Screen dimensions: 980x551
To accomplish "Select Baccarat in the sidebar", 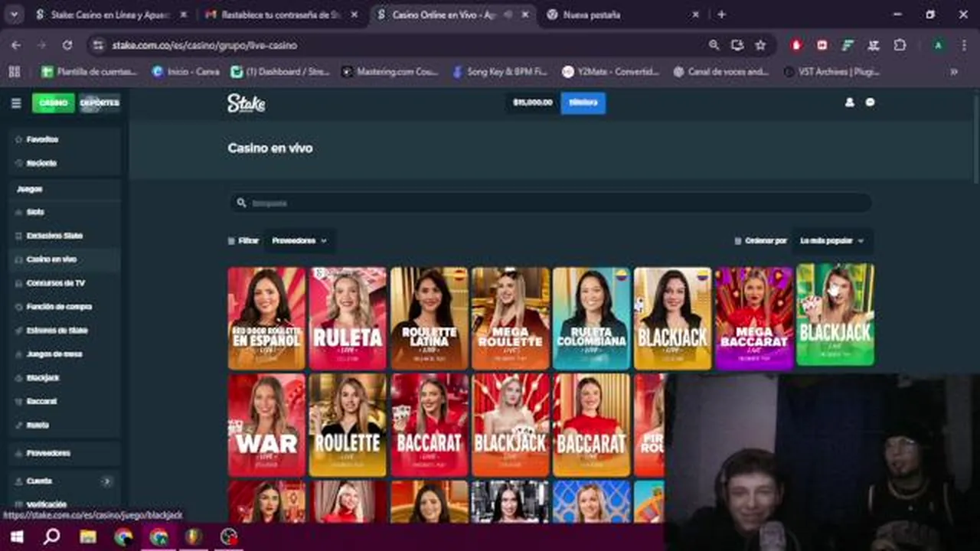I will (x=64, y=402).
